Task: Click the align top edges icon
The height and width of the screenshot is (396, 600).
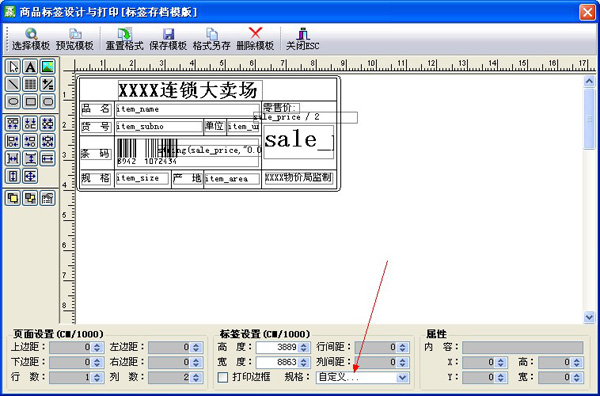Action: point(13,123)
